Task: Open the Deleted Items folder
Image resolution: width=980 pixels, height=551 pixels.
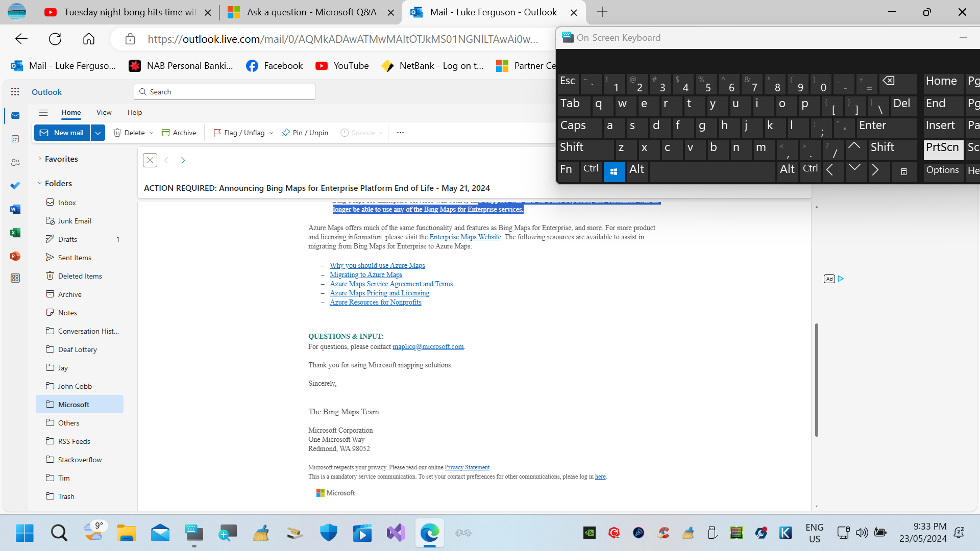Action: coord(80,276)
